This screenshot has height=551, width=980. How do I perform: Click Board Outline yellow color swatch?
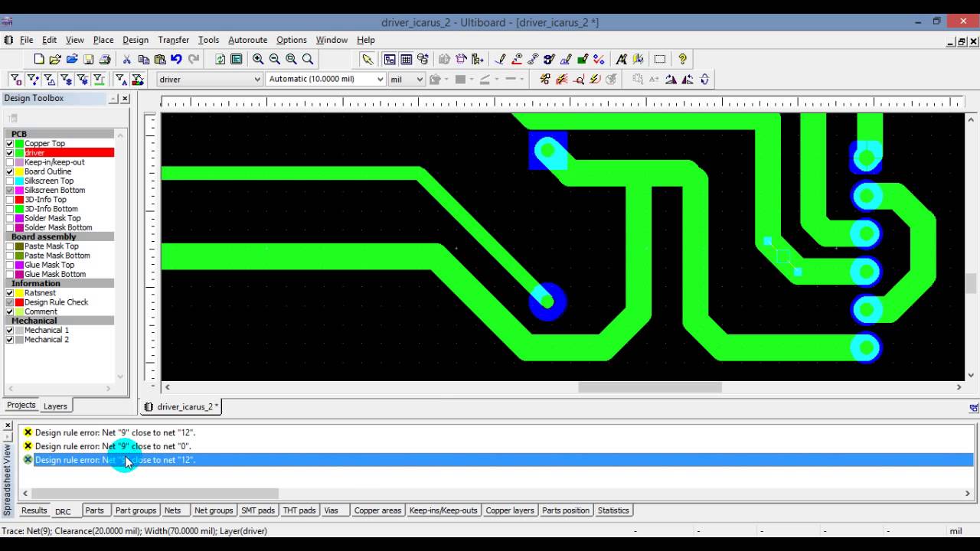pyautogui.click(x=19, y=171)
